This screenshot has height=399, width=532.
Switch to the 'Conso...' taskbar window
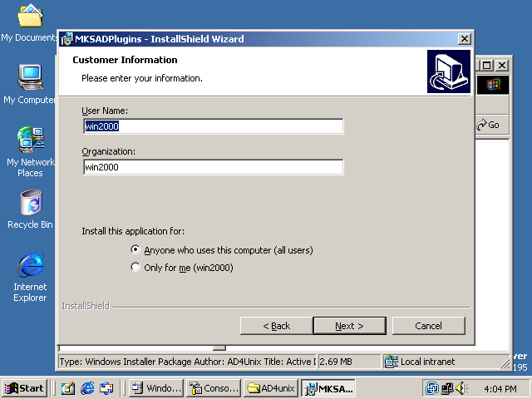(214, 388)
